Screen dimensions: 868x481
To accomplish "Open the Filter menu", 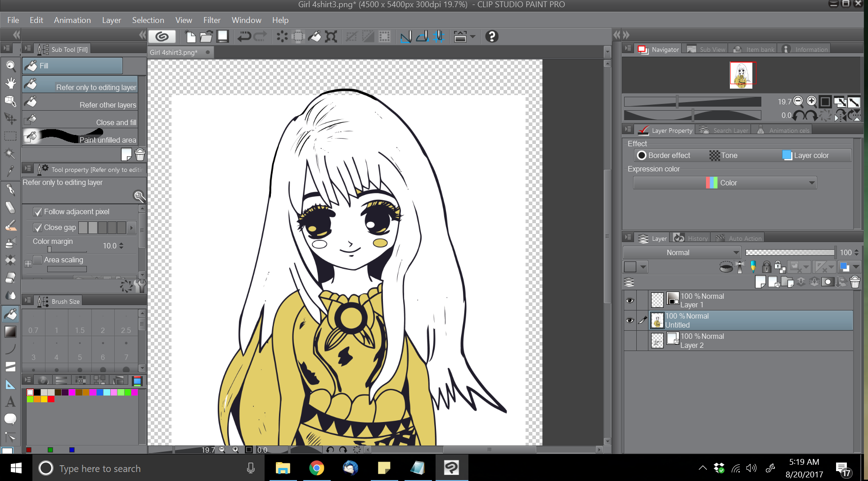I will (211, 20).
